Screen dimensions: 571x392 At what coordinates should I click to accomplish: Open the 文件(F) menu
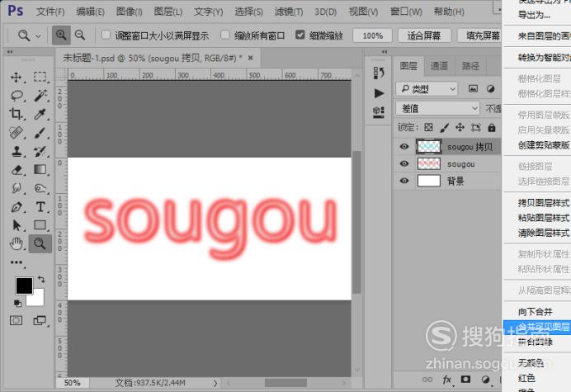click(x=50, y=12)
